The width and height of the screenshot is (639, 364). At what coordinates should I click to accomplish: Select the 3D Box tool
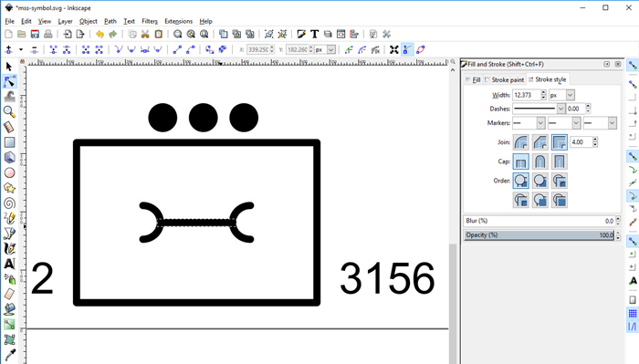click(x=9, y=157)
